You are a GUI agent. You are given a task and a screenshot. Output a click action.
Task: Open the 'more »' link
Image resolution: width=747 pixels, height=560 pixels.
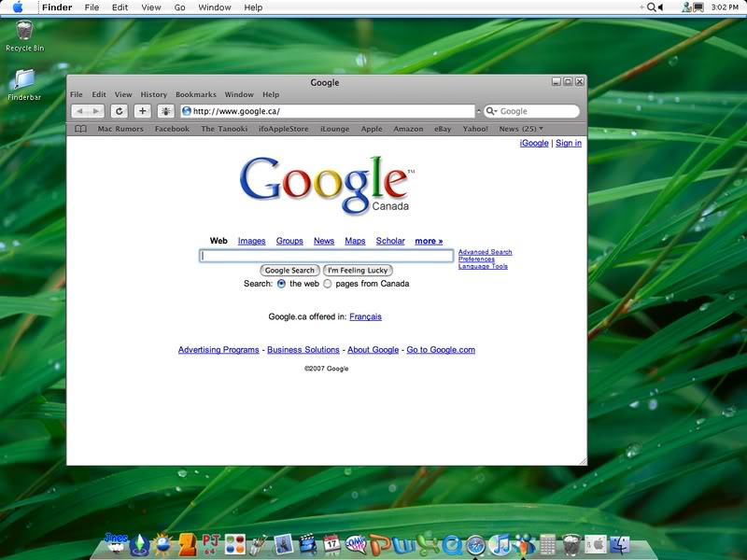click(429, 241)
